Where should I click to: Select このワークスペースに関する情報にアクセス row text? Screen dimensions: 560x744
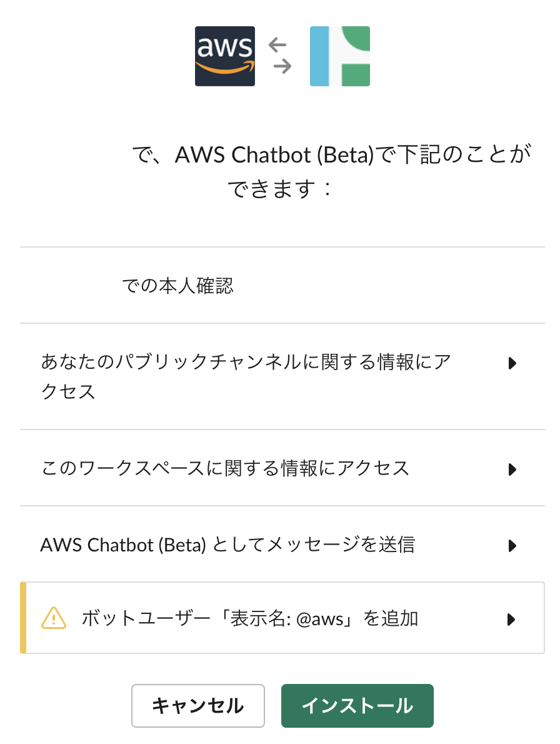pyautogui.click(x=225, y=468)
